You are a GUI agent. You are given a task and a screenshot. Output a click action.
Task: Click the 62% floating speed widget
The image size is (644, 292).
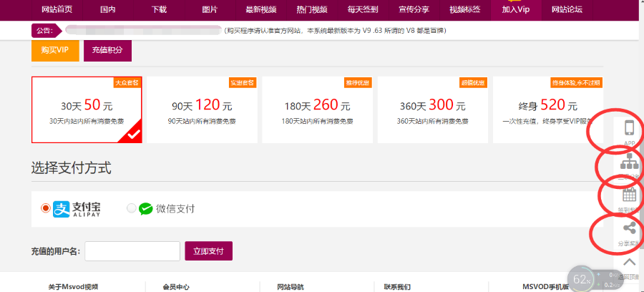582,279
